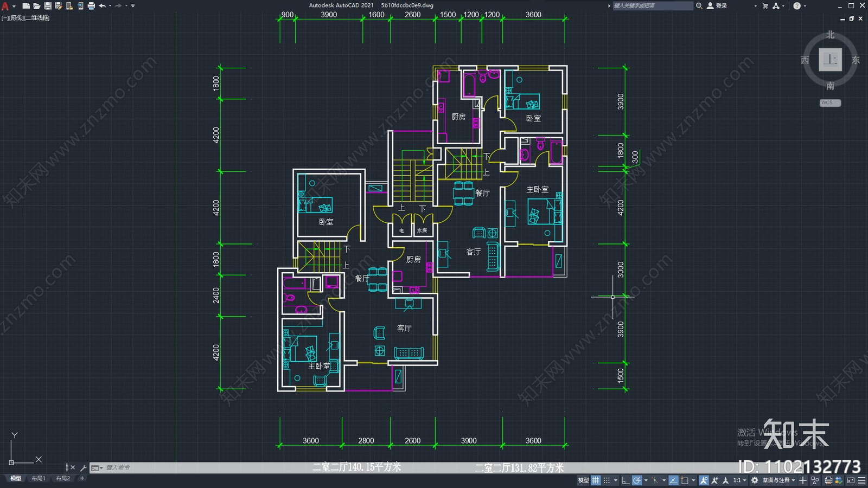
Task: Redo the last undone action
Action: 118,6
